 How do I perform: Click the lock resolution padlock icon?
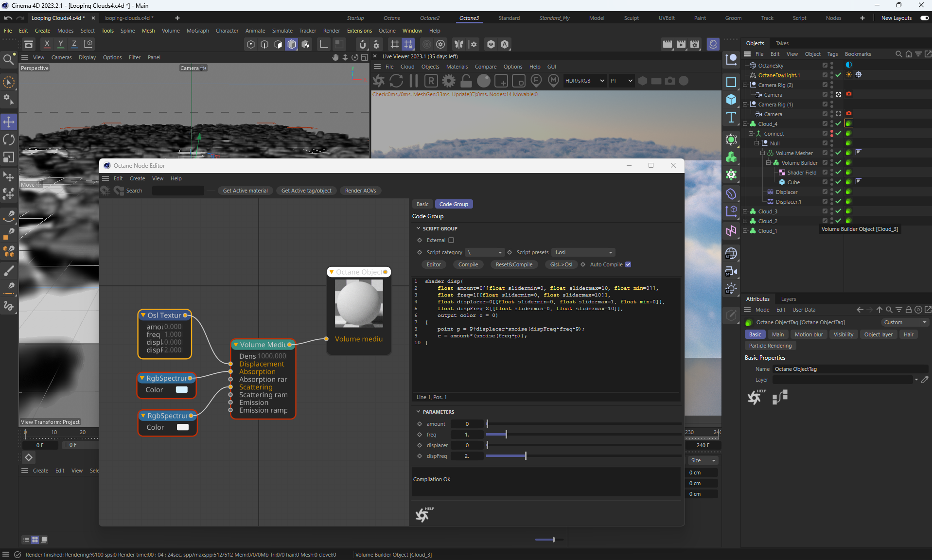point(466,81)
